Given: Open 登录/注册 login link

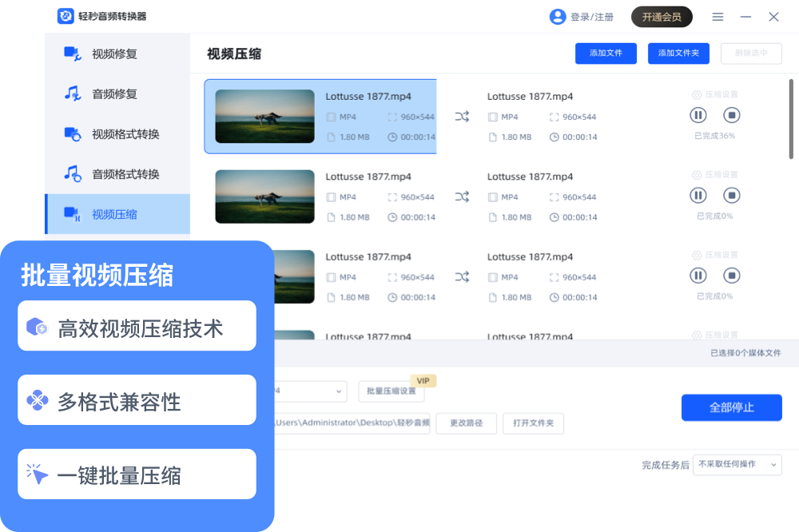Looking at the screenshot, I should click(591, 18).
